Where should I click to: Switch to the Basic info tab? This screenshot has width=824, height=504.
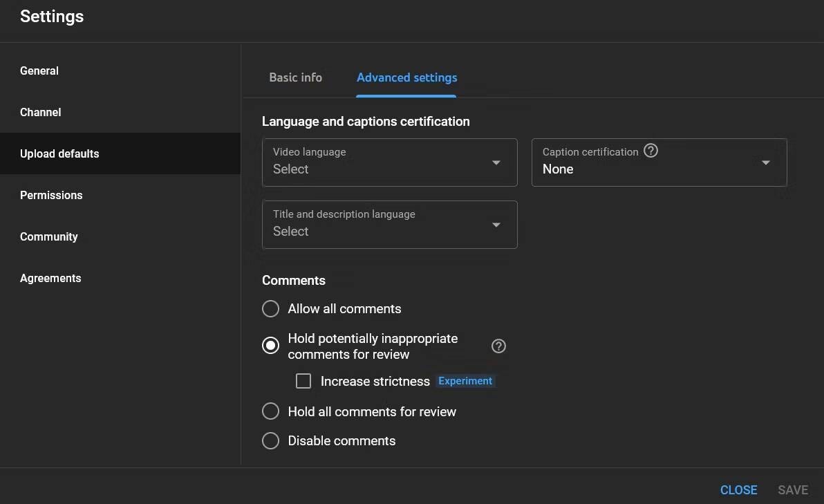click(295, 77)
